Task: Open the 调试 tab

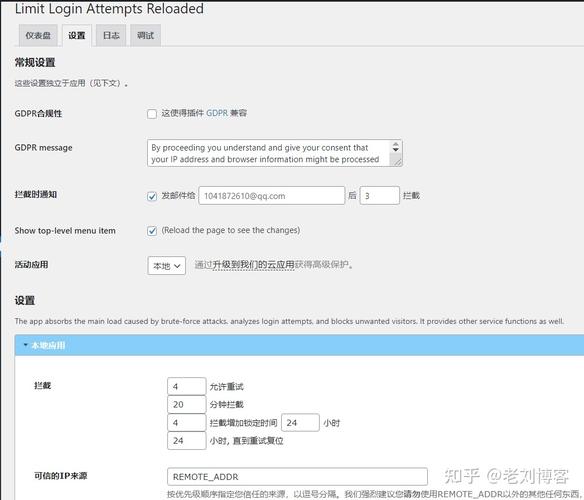Action: pyautogui.click(x=145, y=35)
